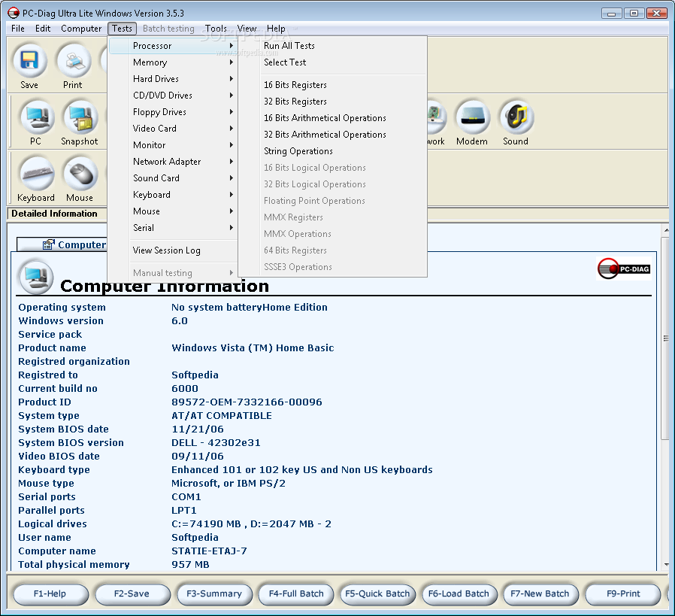Expand the Sound Card submenu
The image size is (675, 616).
[173, 178]
